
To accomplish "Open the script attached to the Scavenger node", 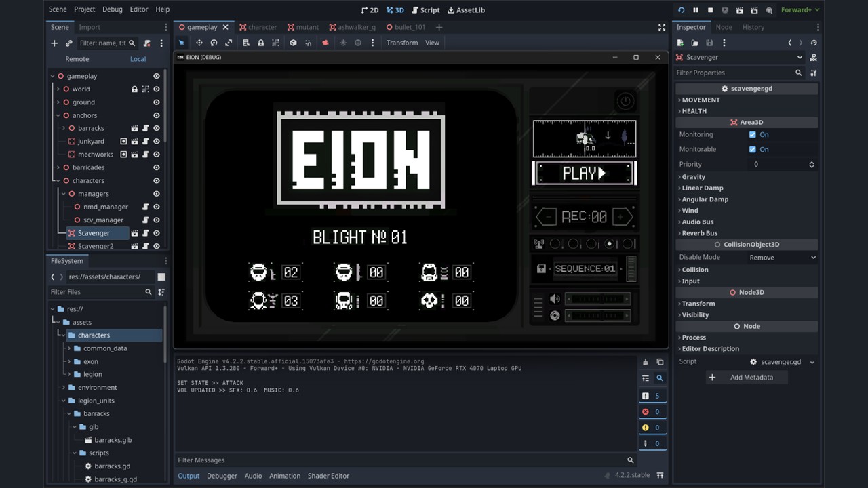I will (145, 232).
